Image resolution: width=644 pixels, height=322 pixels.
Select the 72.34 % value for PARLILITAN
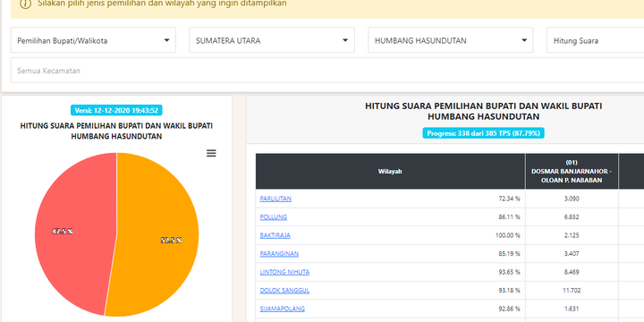[x=509, y=199]
